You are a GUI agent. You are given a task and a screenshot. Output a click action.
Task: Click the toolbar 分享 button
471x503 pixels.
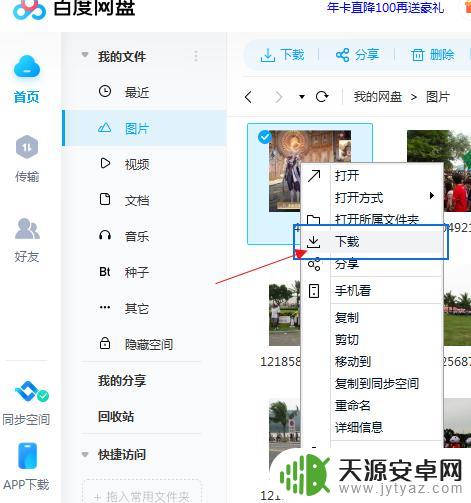(x=357, y=55)
